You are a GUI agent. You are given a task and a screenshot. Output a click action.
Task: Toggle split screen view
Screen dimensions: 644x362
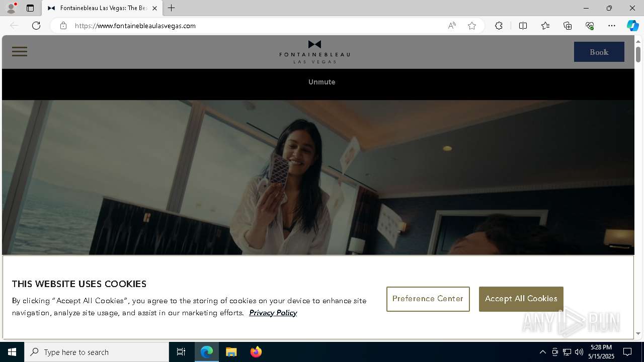pos(523,26)
